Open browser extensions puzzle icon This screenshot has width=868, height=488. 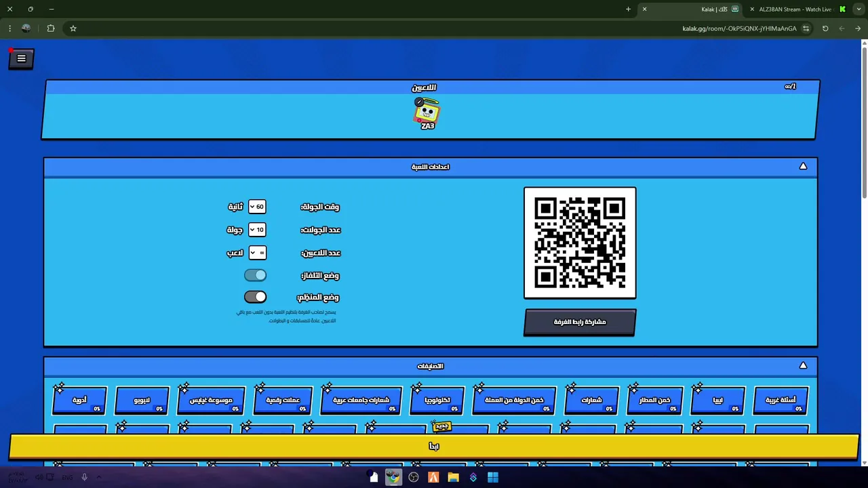(51, 28)
